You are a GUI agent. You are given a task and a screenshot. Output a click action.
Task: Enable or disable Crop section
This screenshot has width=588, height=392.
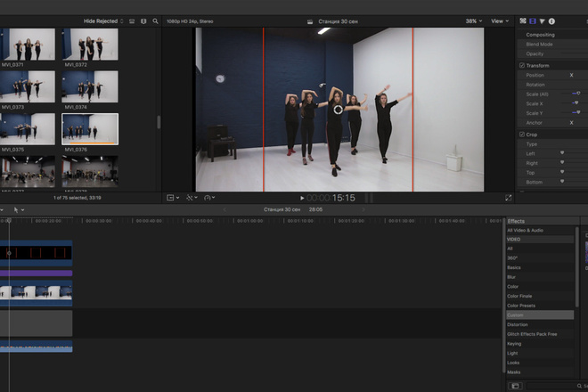521,135
